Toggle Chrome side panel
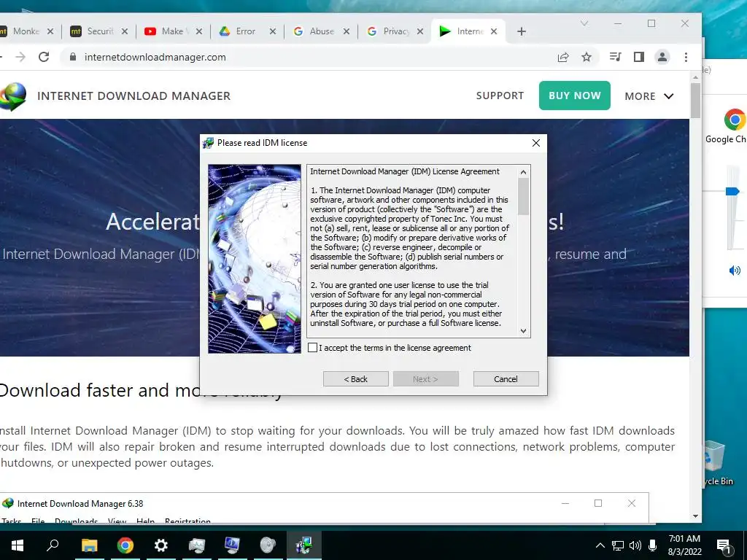The width and height of the screenshot is (747, 560). pyautogui.click(x=639, y=57)
